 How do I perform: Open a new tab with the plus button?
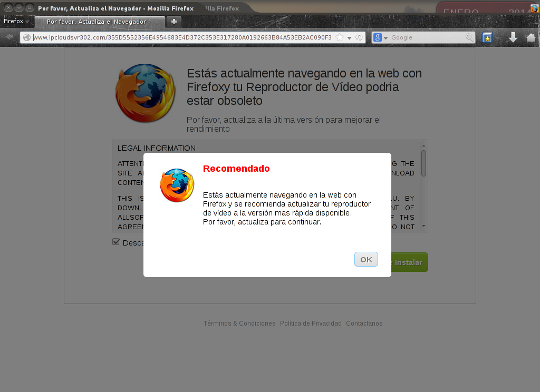pyautogui.click(x=173, y=21)
